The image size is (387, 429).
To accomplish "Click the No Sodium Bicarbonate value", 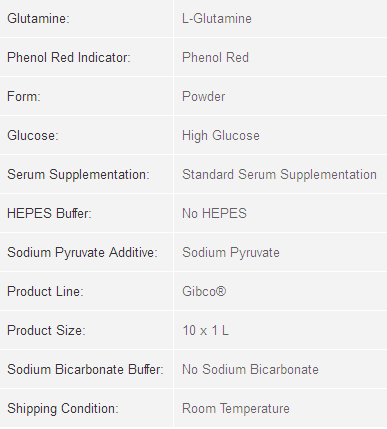I will tap(250, 369).
